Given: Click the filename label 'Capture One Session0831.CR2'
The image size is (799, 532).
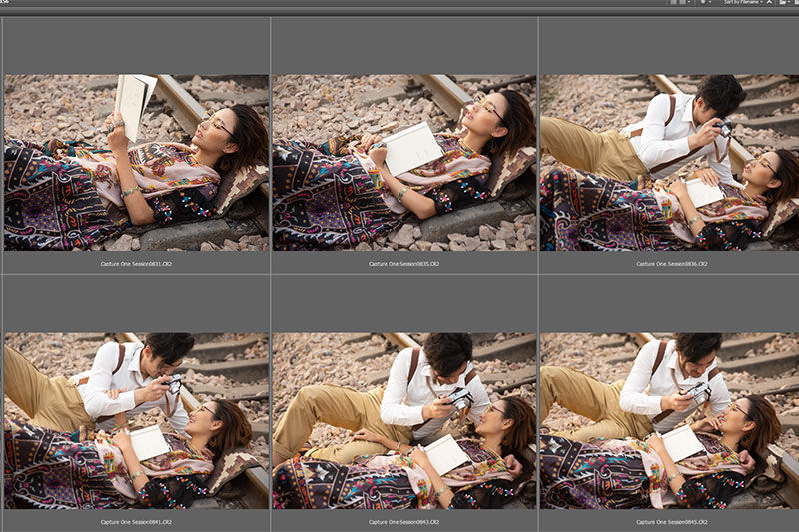Looking at the screenshot, I should [x=136, y=264].
